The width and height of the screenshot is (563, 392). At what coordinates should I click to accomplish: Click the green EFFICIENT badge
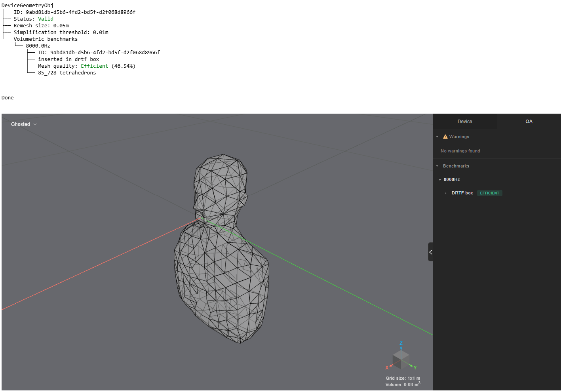tap(489, 193)
